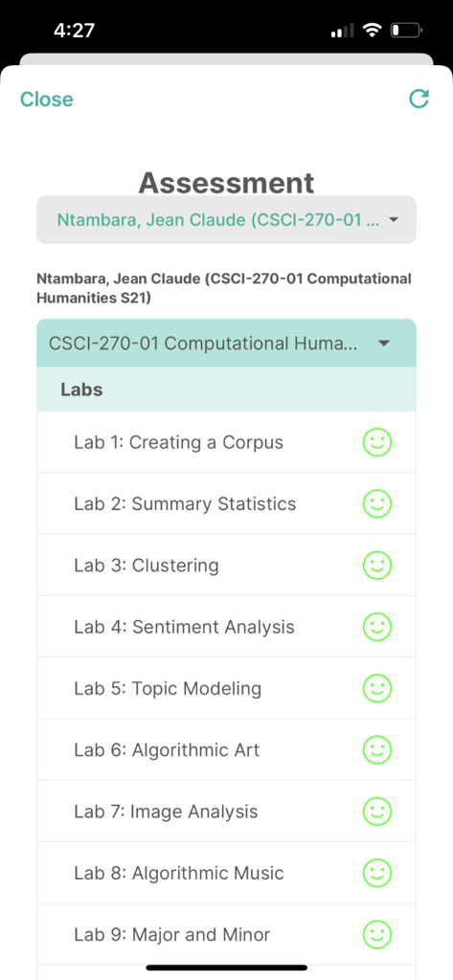Tap the smiley icon for Lab 7
Image resolution: width=453 pixels, height=980 pixels.
(377, 812)
